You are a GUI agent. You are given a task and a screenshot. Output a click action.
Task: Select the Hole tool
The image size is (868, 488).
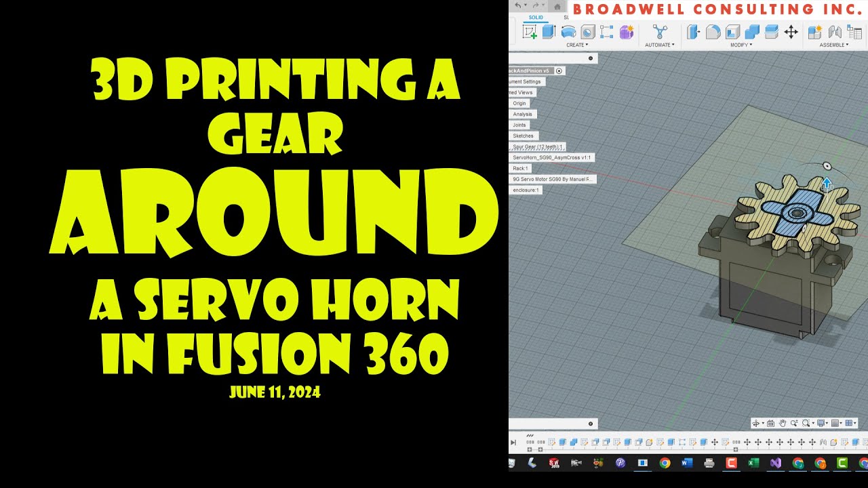pos(588,32)
